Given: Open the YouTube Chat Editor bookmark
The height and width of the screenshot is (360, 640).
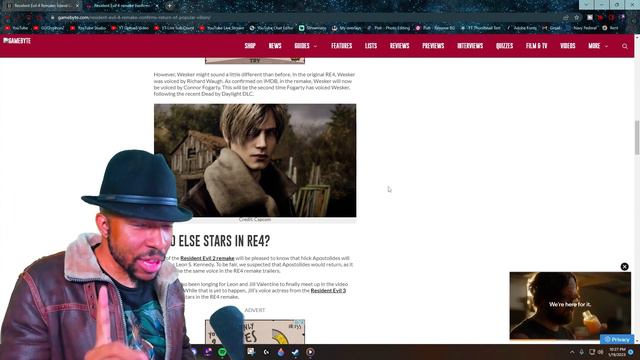Looking at the screenshot, I should [271, 28].
